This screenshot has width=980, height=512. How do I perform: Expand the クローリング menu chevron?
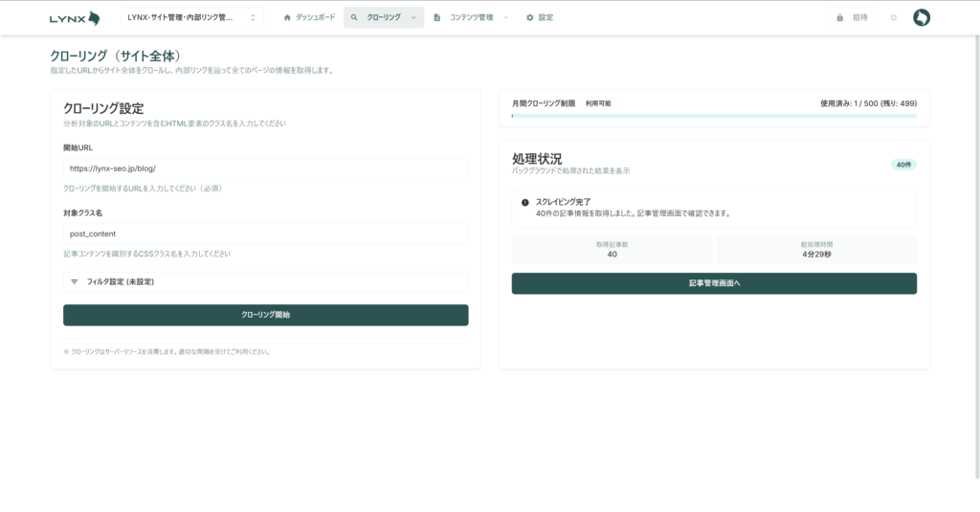click(x=413, y=17)
